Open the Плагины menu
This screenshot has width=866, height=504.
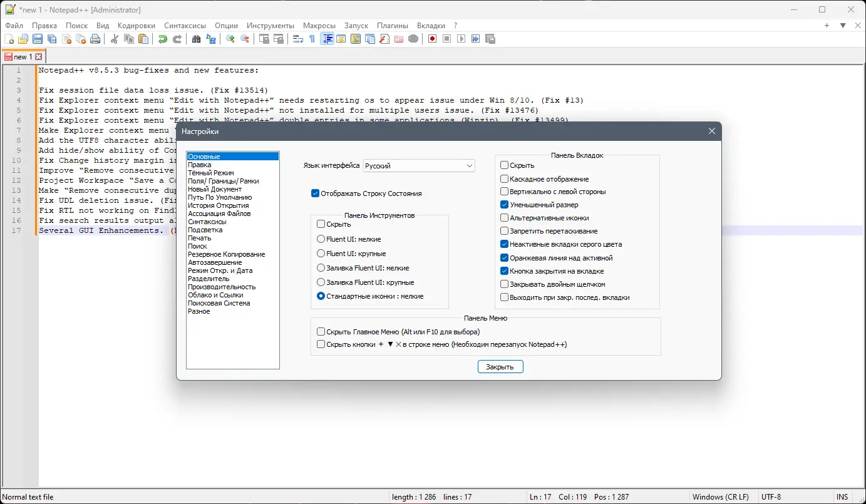(x=393, y=26)
